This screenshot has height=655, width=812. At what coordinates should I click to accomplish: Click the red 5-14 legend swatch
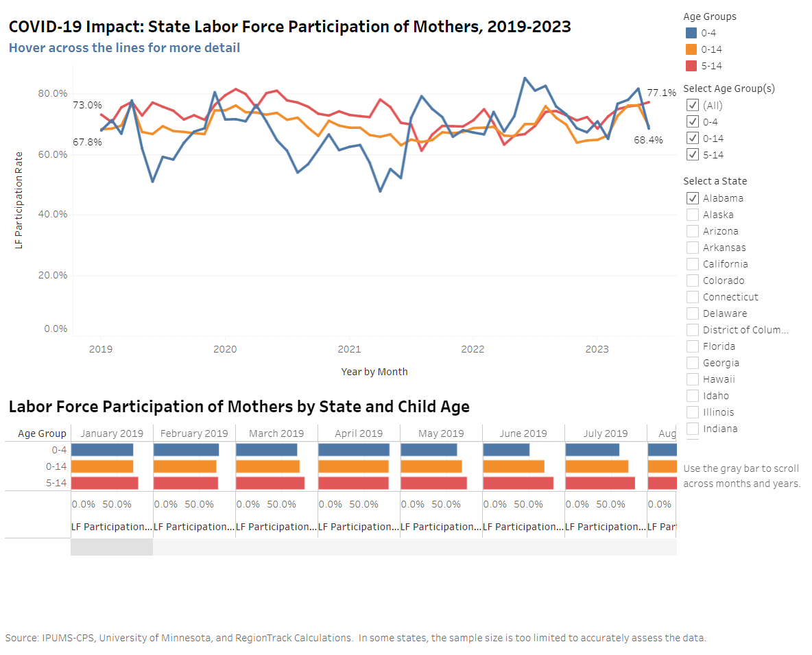click(x=691, y=66)
